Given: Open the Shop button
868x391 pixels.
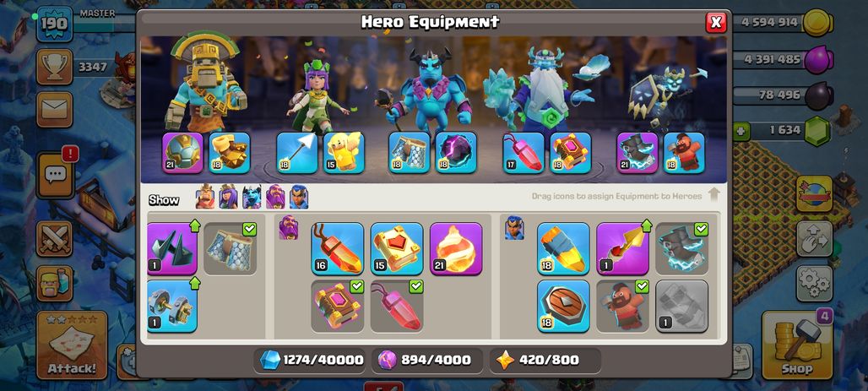Looking at the screenshot, I should tap(796, 345).
